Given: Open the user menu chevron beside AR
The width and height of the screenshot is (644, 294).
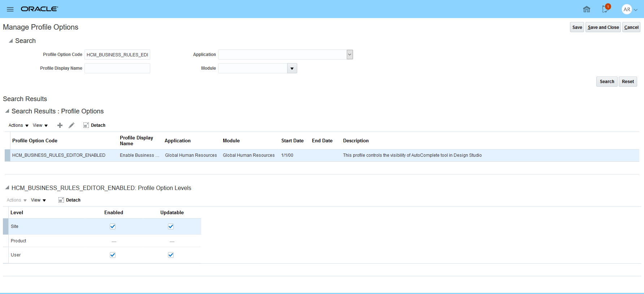Looking at the screenshot, I should (636, 10).
